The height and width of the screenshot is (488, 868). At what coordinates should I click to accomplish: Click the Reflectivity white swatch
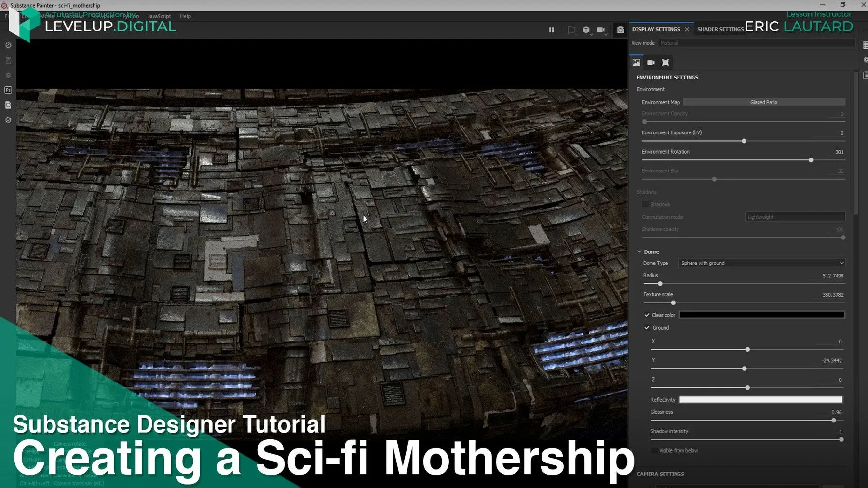(761, 400)
